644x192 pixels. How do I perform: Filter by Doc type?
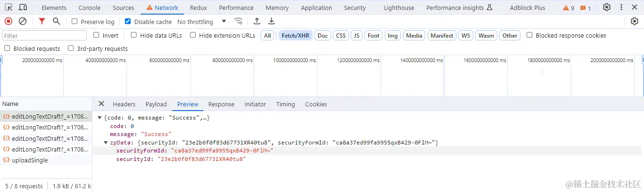point(322,35)
